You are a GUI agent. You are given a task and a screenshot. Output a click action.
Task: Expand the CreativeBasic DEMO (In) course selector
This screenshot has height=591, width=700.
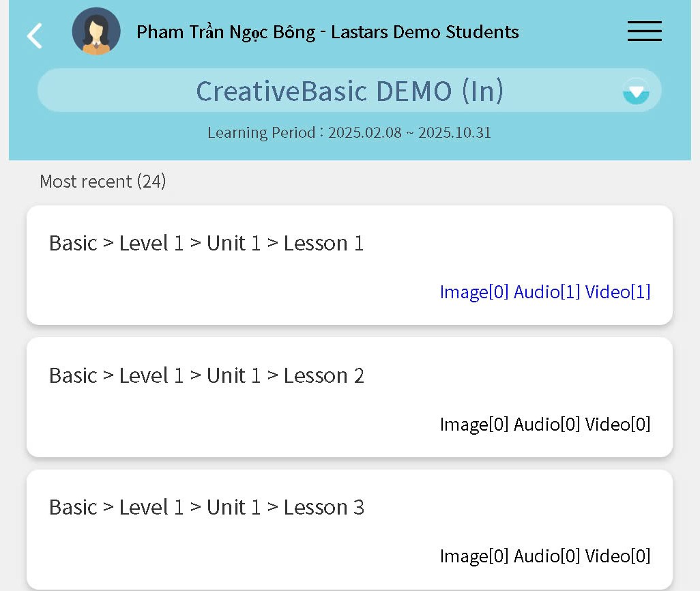[x=349, y=91]
